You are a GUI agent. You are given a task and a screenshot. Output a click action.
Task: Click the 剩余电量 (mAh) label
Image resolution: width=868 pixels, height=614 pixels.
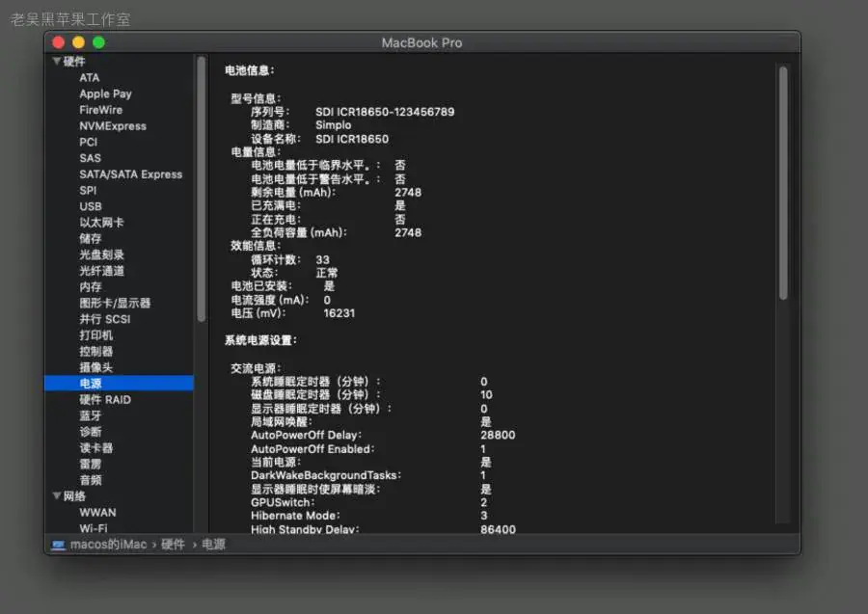[x=293, y=192]
